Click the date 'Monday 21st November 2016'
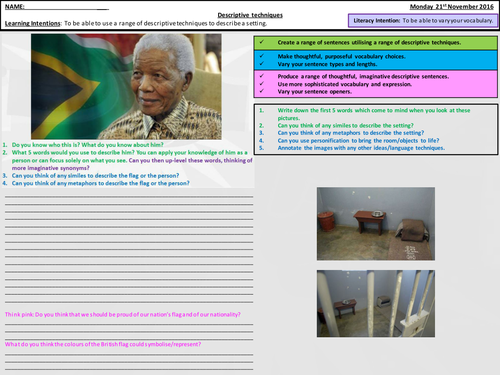Viewport: 500px width, 375px height. [452, 7]
